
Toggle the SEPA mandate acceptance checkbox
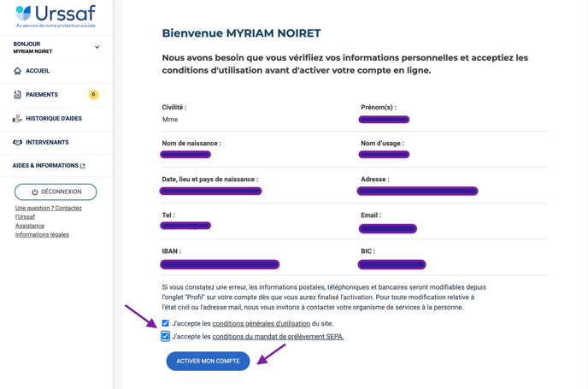pos(166,336)
